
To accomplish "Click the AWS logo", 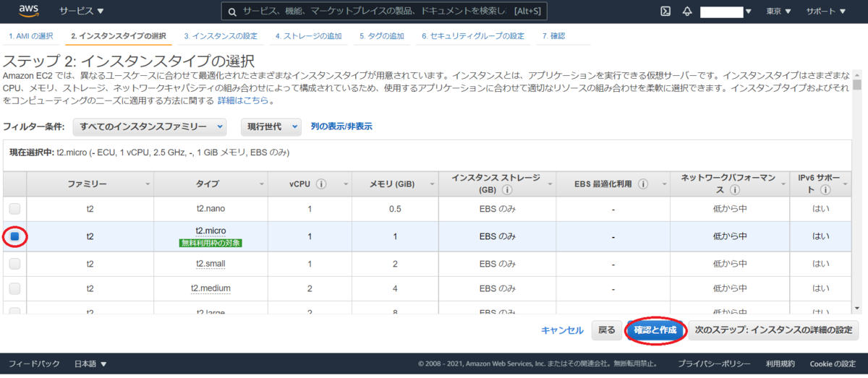I will pyautogui.click(x=29, y=12).
